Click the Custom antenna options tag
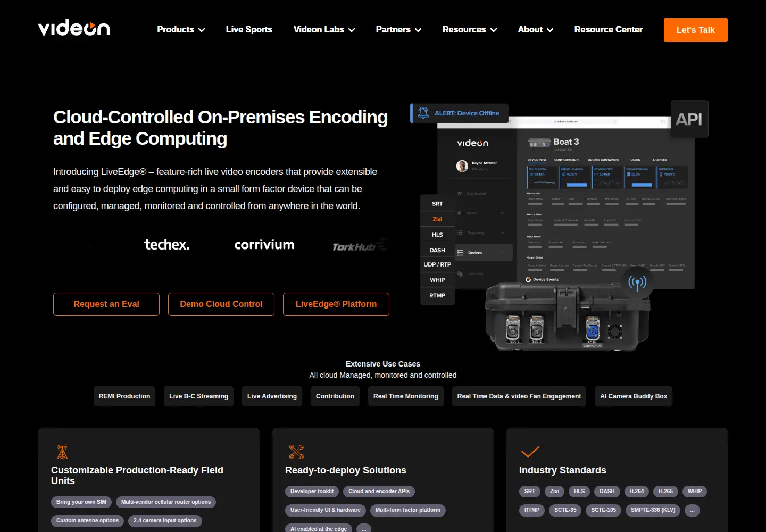 pos(88,521)
